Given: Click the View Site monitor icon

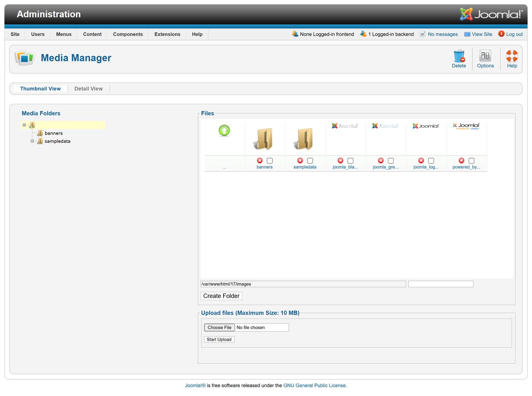Looking at the screenshot, I should tap(467, 34).
